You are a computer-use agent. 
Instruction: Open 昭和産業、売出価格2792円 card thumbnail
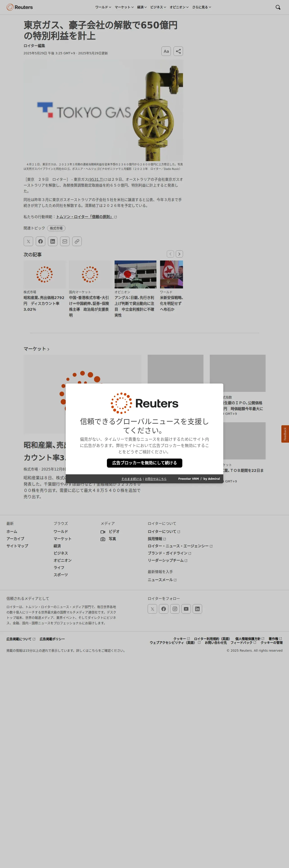click(x=44, y=275)
